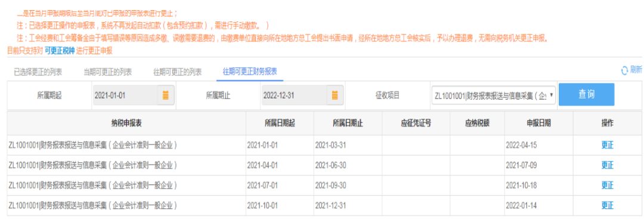
Task: Click the 申报日期 column header
Action: click(x=539, y=123)
